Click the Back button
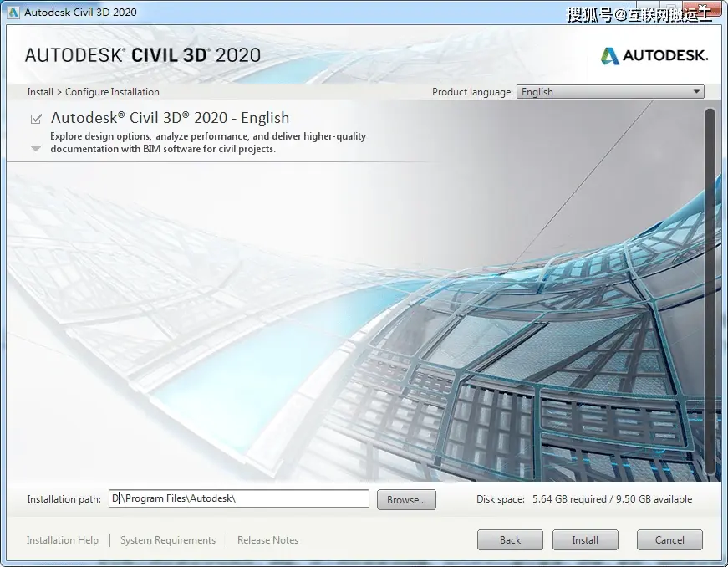The height and width of the screenshot is (567, 728). pos(510,540)
